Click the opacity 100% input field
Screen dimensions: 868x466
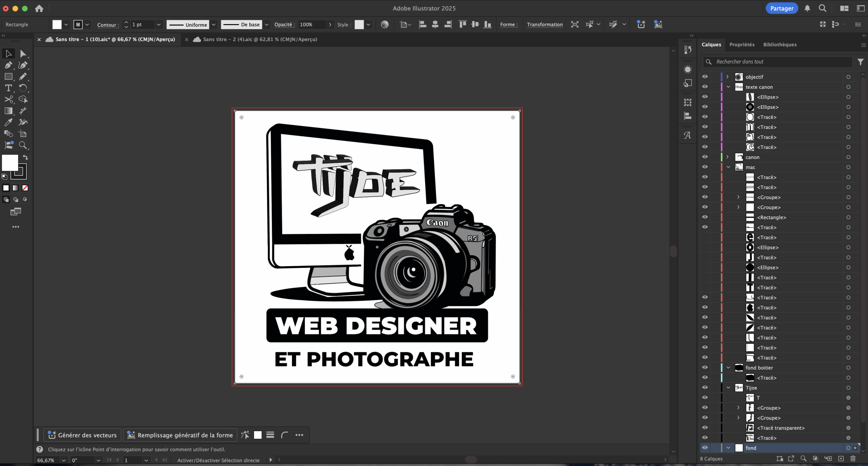click(312, 24)
